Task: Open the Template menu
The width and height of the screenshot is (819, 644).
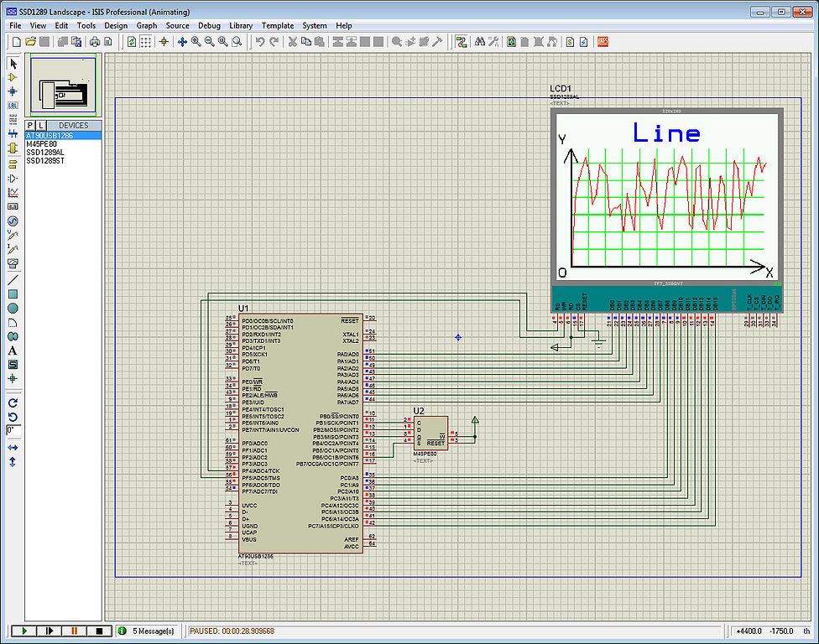Action: point(278,25)
